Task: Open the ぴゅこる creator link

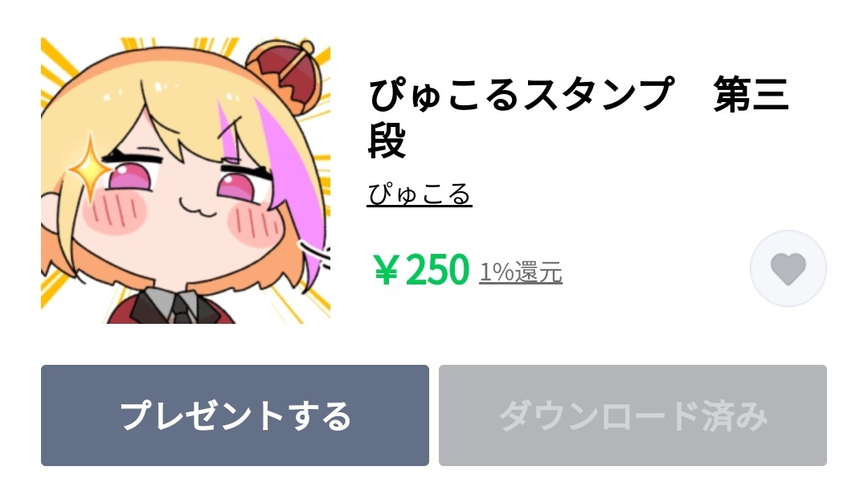Action: tap(419, 195)
